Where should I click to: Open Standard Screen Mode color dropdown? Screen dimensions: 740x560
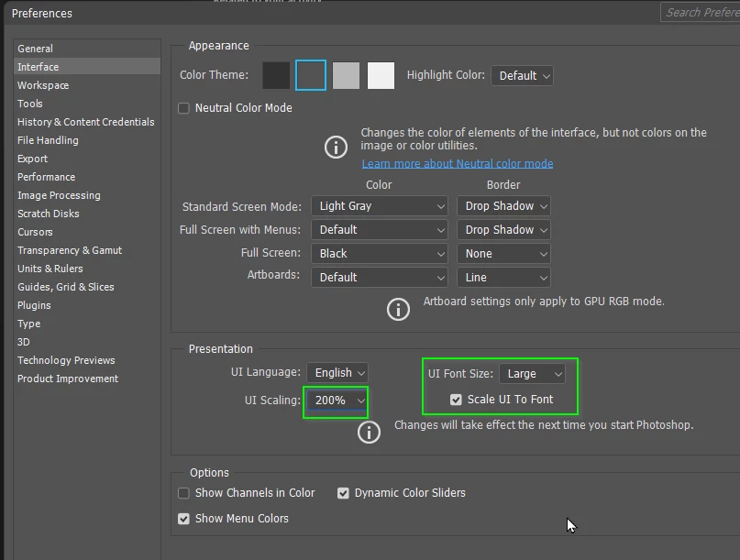pyautogui.click(x=380, y=206)
